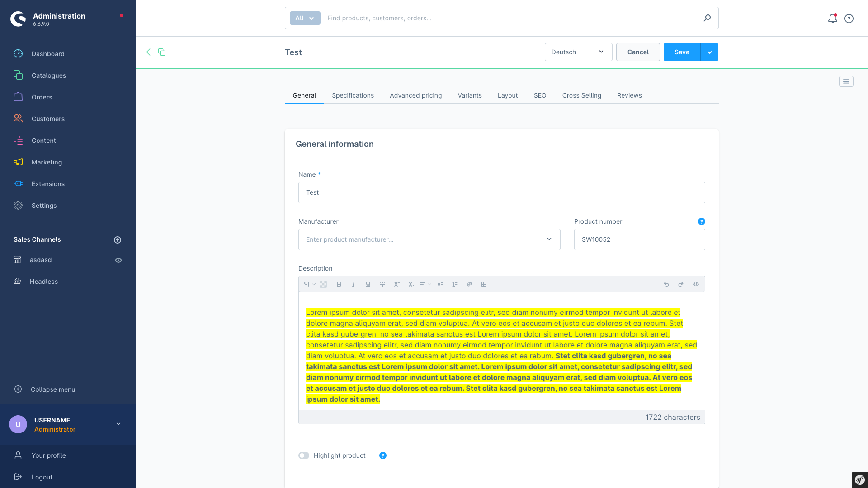The image size is (868, 488).
Task: Toggle the Highlight product switch
Action: [304, 455]
